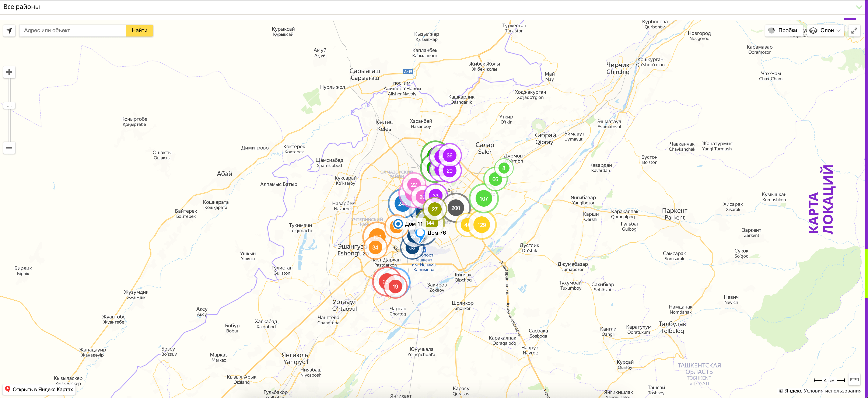Open Условия использования terms link
The width and height of the screenshot is (868, 398).
click(832, 391)
